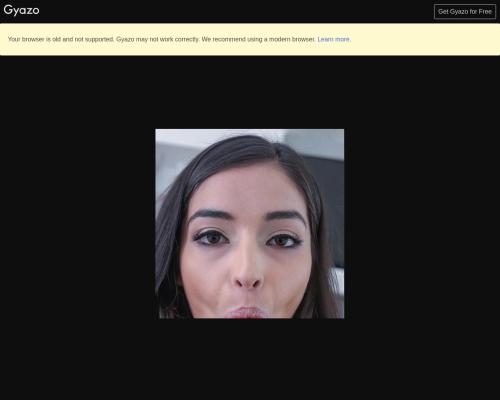Click 'Gyazo may not work correctly' text
The height and width of the screenshot is (400, 500).
tap(158, 39)
